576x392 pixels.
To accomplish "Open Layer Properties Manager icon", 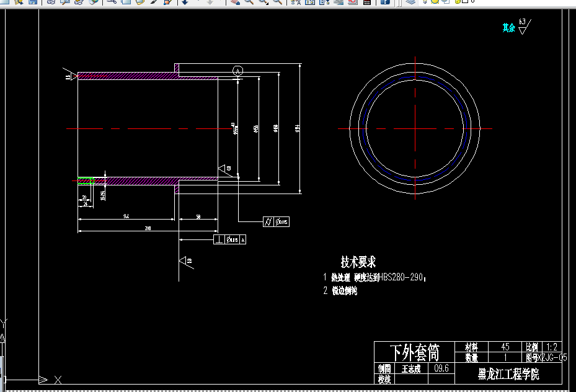I will pos(410,1).
